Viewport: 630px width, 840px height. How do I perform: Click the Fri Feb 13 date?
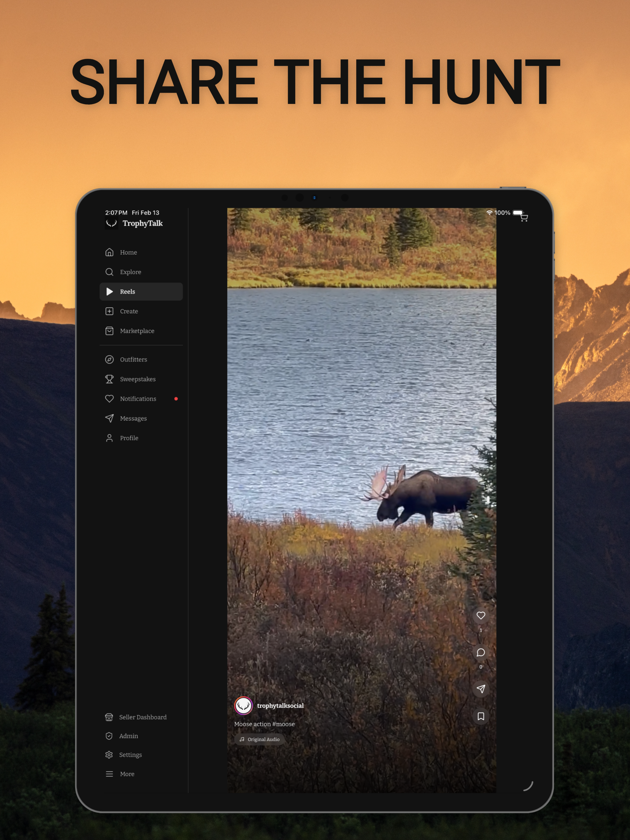coord(146,213)
